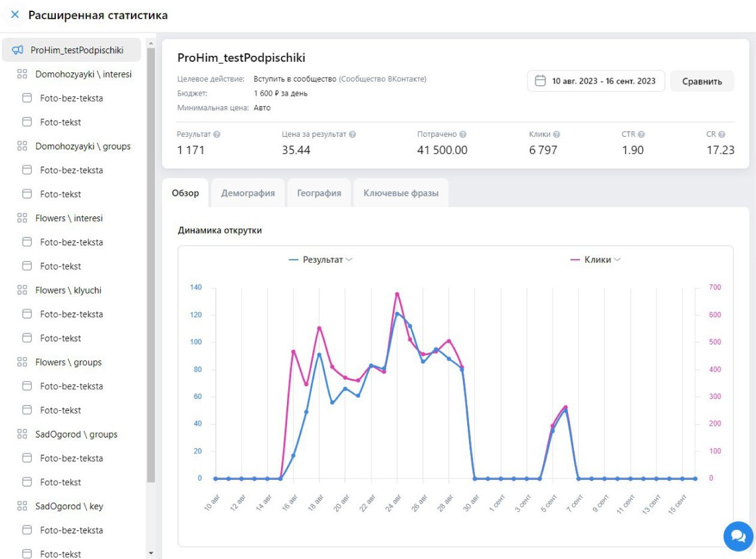Click the Сравнить button
The width and height of the screenshot is (756, 559).
tap(702, 81)
